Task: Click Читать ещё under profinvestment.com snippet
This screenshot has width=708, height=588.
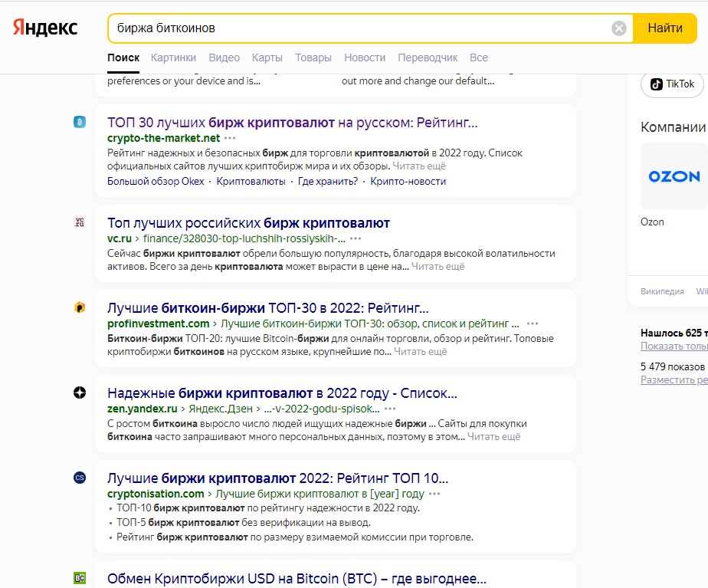Action: coord(421,352)
